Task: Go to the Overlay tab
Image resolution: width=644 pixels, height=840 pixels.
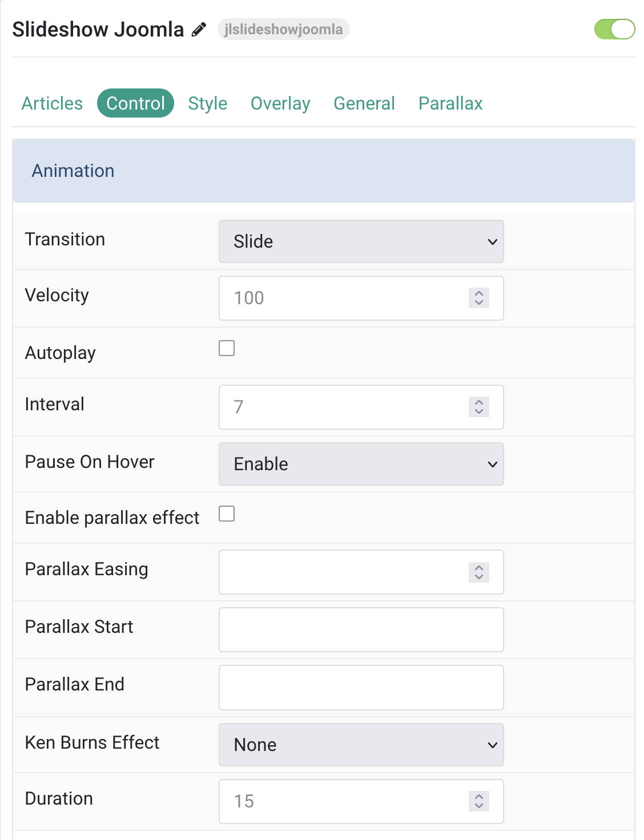Action: (280, 103)
